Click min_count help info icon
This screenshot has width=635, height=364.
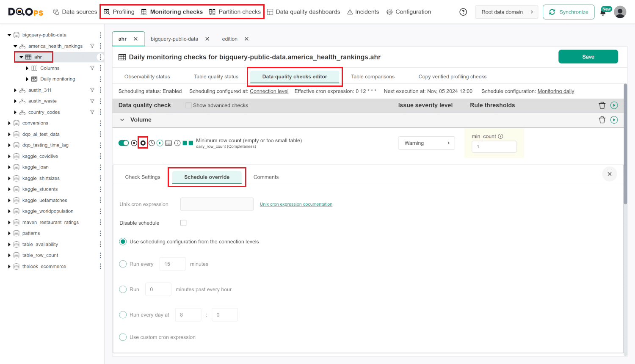click(x=501, y=136)
